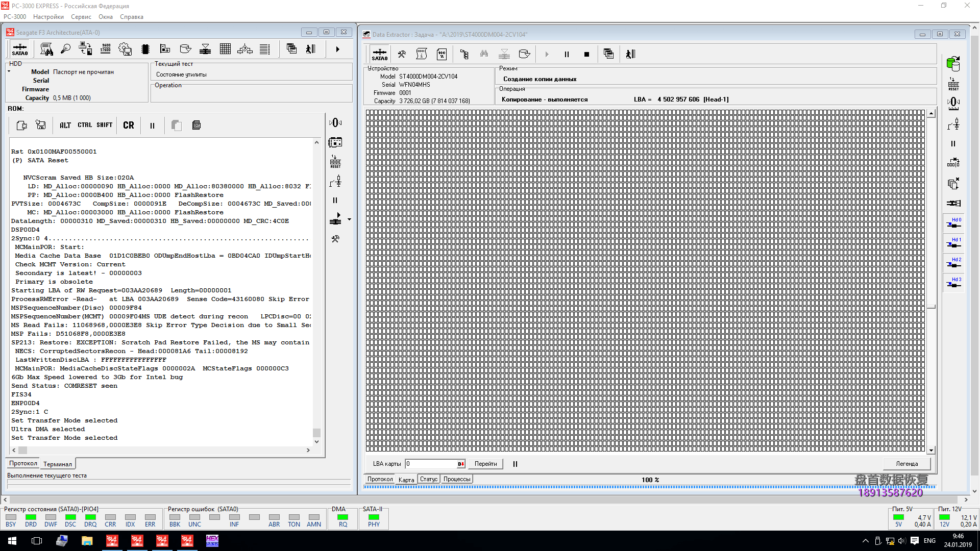Switch to the Терминал tab
Viewport: 980px width, 551px height.
pos(58,464)
